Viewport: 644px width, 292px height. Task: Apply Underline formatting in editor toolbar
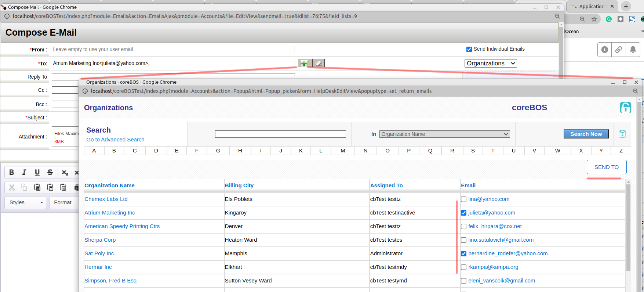pyautogui.click(x=37, y=172)
